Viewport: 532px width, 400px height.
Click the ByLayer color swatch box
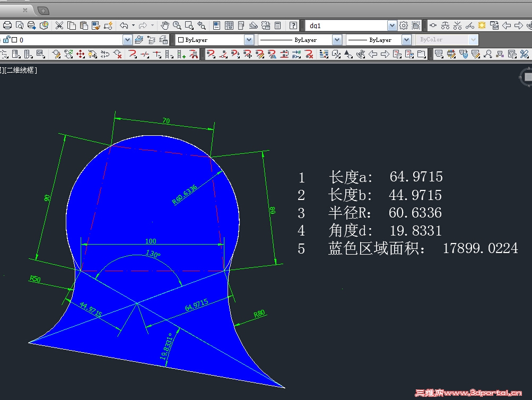(x=181, y=40)
